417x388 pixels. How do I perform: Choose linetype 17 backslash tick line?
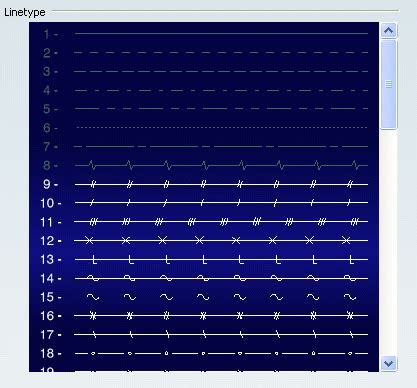(x=204, y=334)
